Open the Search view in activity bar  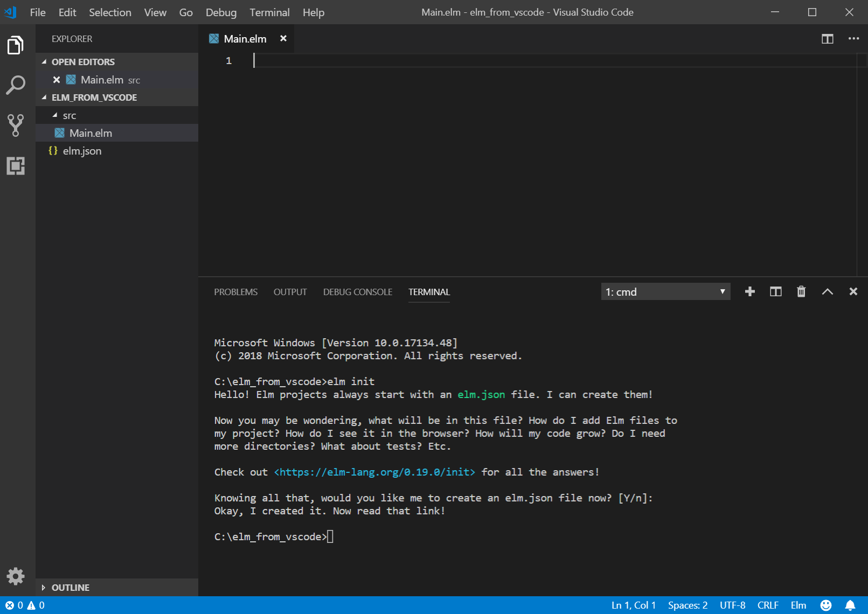tap(16, 85)
